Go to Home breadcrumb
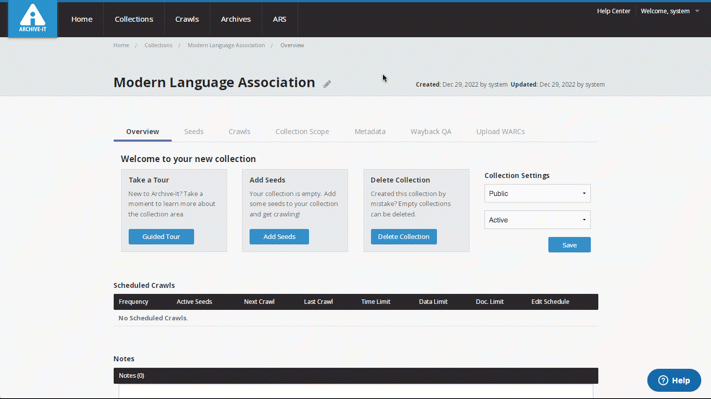 (121, 45)
